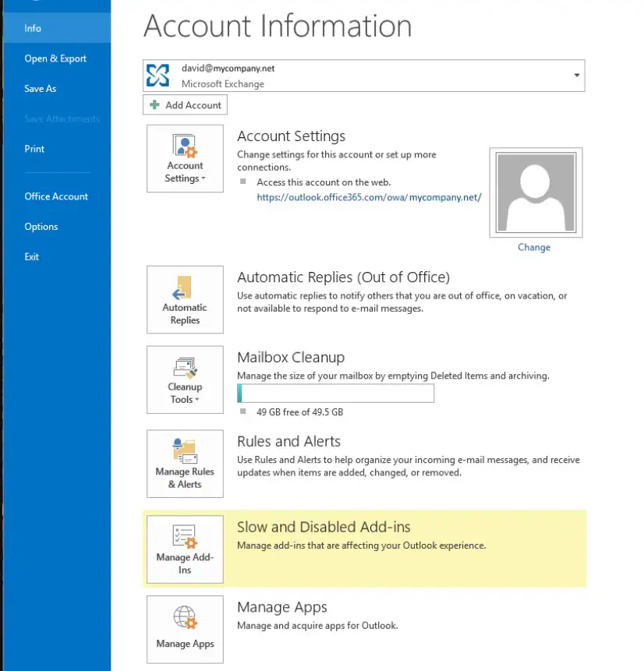Click the Automatic Replies (Out of Office) heading

[x=343, y=277]
